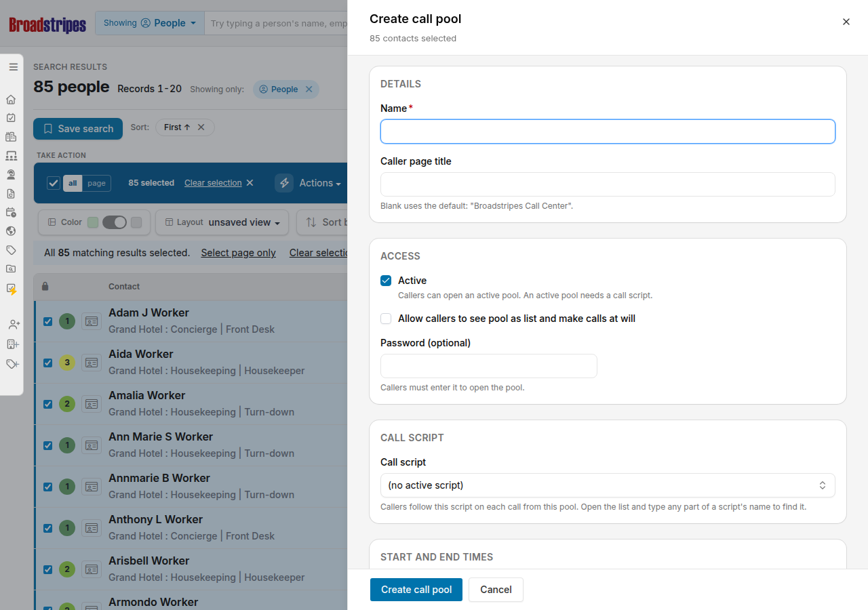Uncheck the Anthony L Worker row checkbox

47,528
